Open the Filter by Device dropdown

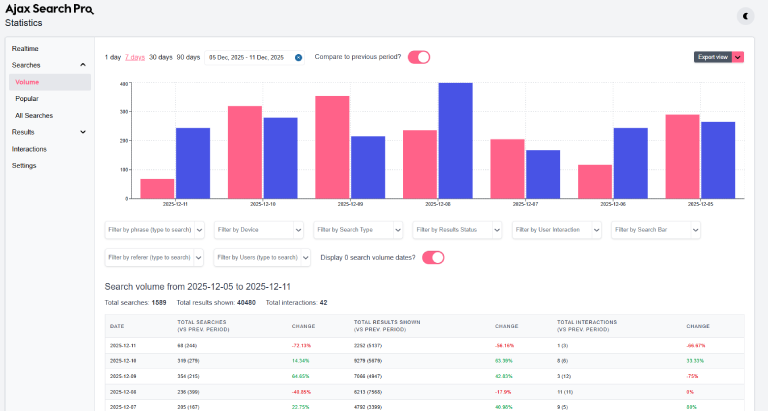[x=257, y=230]
